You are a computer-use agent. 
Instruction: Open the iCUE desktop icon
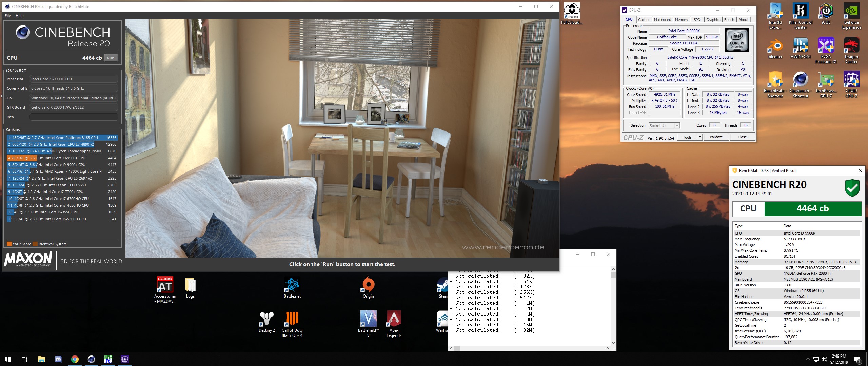click(x=826, y=14)
